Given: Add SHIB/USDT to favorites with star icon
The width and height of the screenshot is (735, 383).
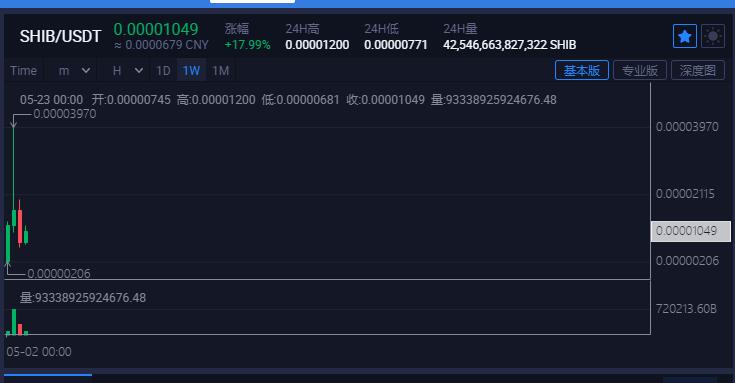Looking at the screenshot, I should pyautogui.click(x=684, y=36).
